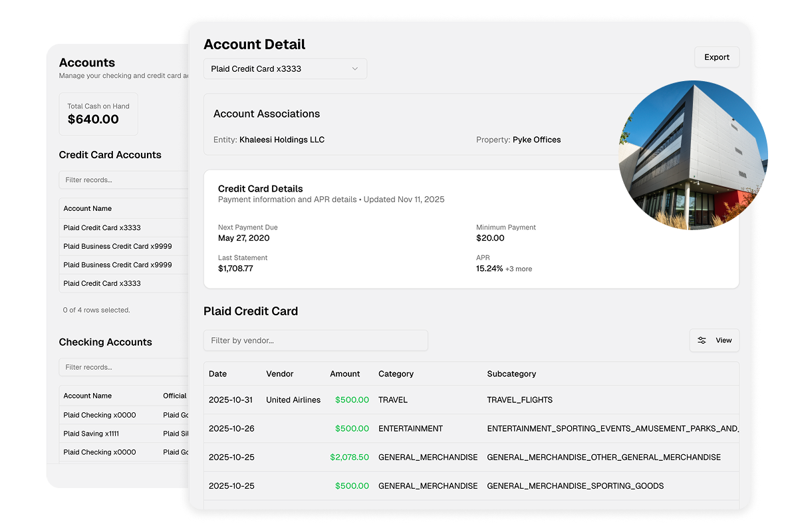This screenshot has width=798, height=532.
Task: Click the TRAVEL_FLIGHTS subcategory cell
Action: point(520,400)
